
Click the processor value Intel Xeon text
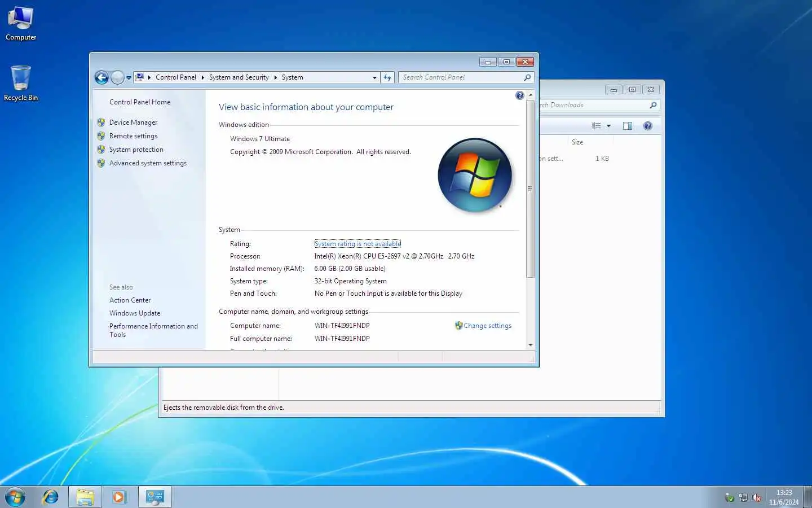(x=394, y=256)
